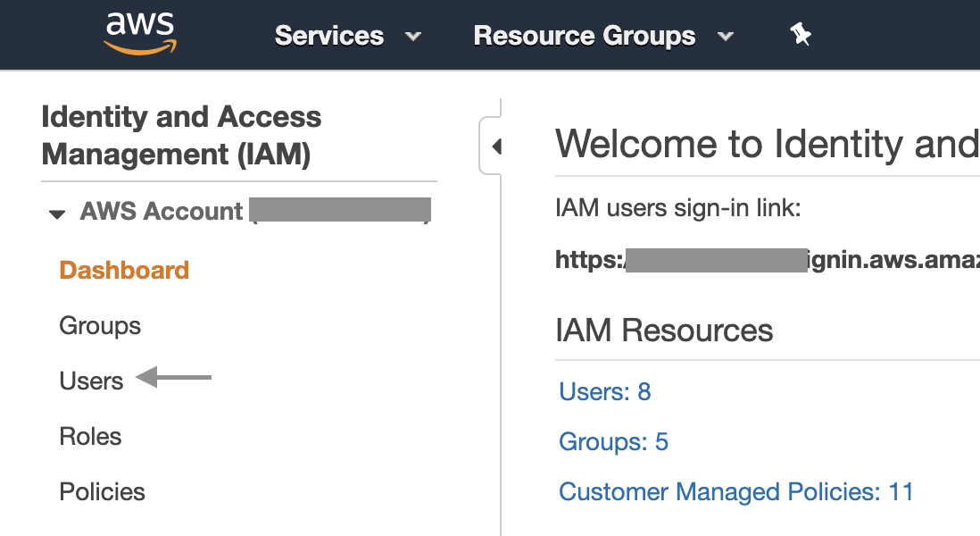The image size is (980, 536).
Task: Open the Groups: 5 resource link
Action: (613, 441)
